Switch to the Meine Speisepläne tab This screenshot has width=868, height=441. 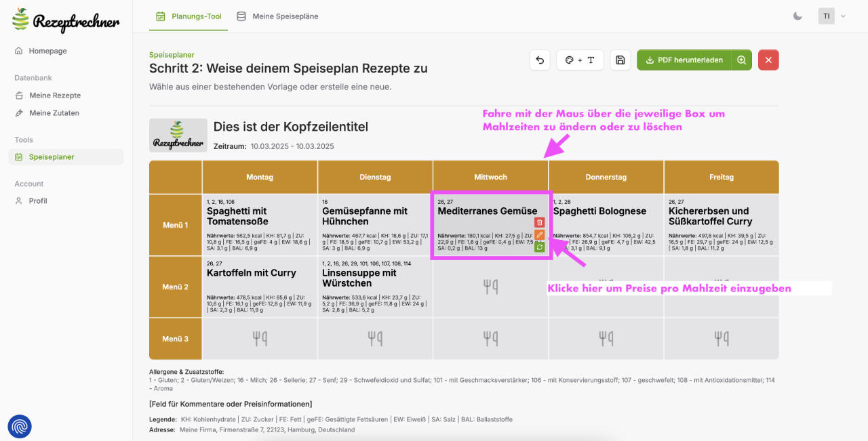pyautogui.click(x=277, y=16)
